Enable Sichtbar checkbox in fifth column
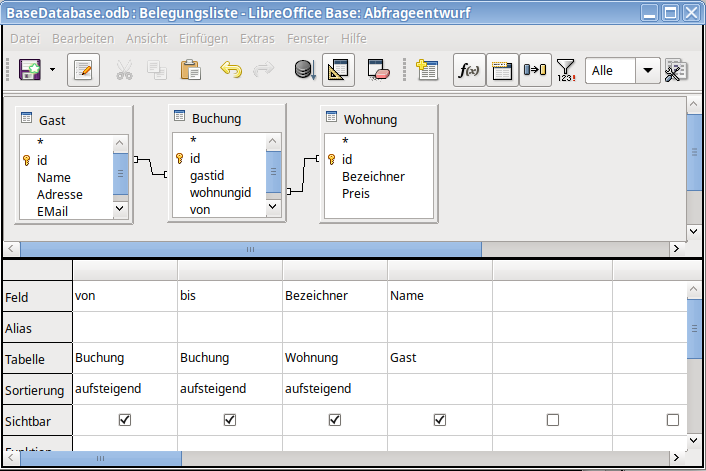Image resolution: width=706 pixels, height=471 pixels. click(x=553, y=420)
